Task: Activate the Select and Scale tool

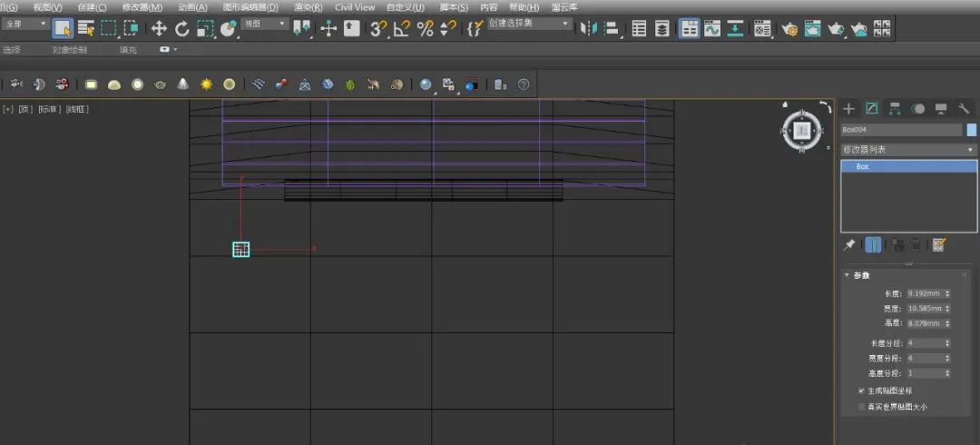Action: point(205,28)
